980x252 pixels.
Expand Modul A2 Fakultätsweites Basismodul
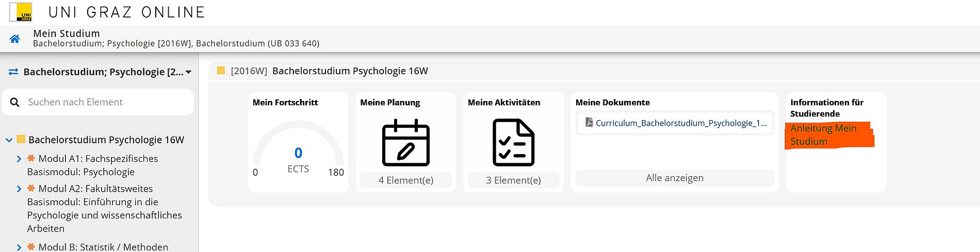(x=19, y=189)
